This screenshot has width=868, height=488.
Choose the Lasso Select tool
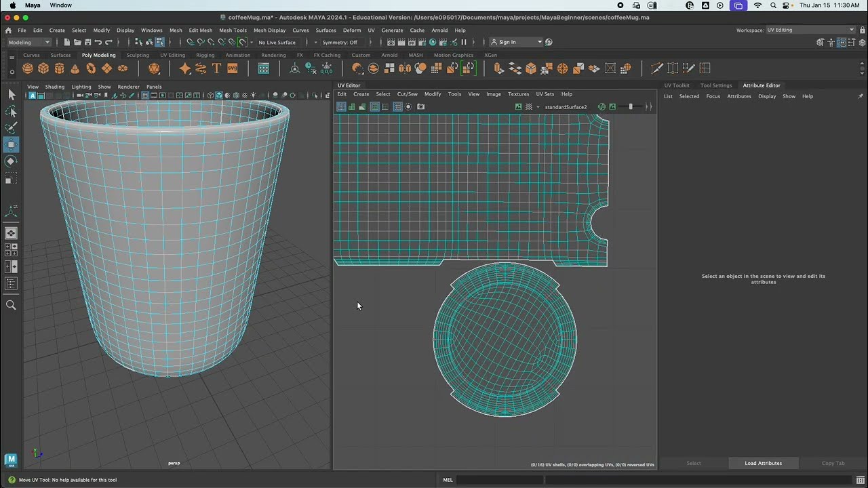pos(11,111)
